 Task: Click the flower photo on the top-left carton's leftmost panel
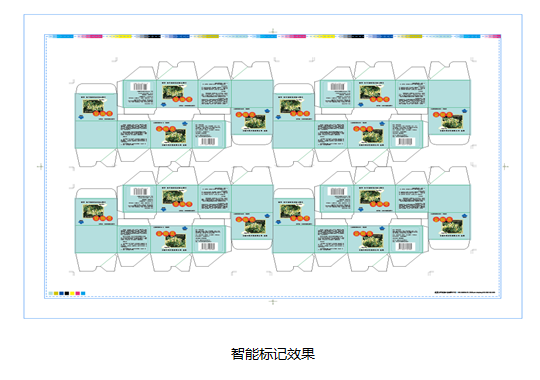click(94, 106)
